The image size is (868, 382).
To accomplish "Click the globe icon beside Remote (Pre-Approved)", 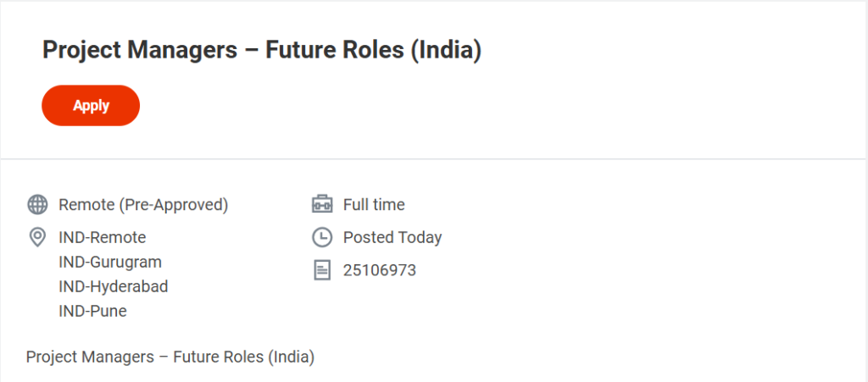I will [x=37, y=204].
